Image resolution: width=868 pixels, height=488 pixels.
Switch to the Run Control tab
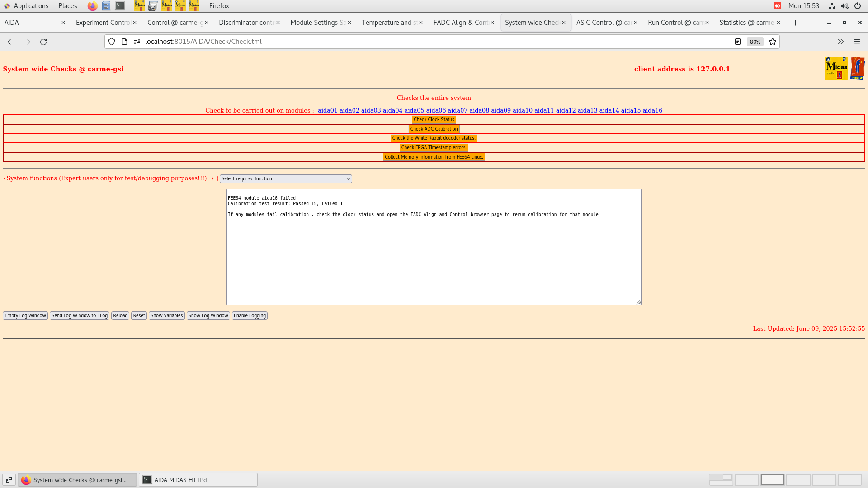(674, 22)
